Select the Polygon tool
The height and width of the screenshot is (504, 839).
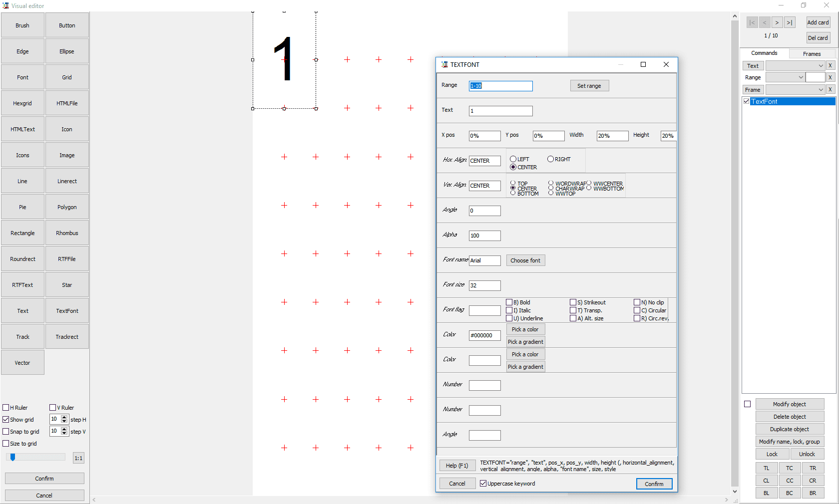[67, 207]
